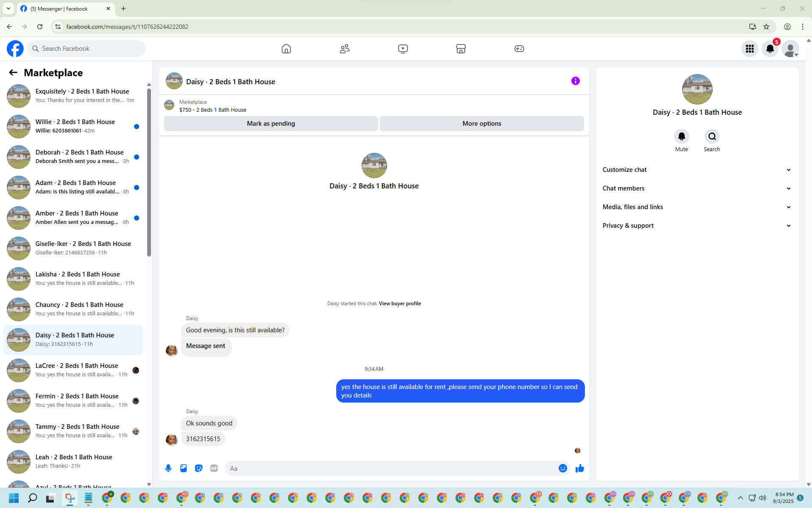Mute the Daisy conversation
This screenshot has height=508, width=812.
681,136
